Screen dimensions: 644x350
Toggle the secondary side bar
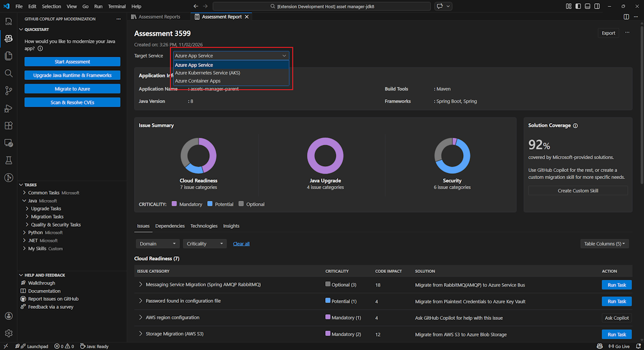(x=597, y=6)
